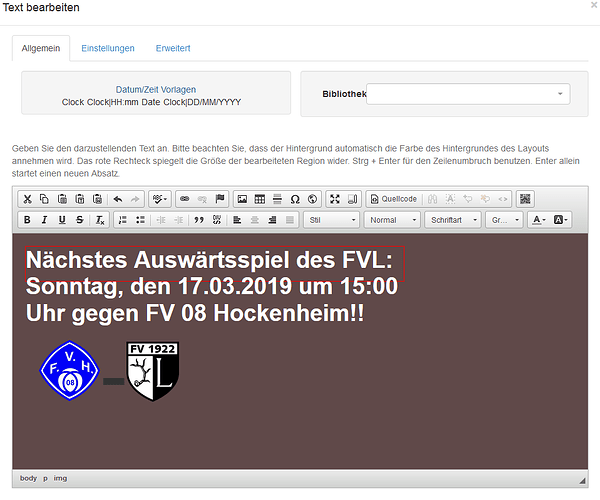The width and height of the screenshot is (600, 500).
Task: Open the Schriftart font dropdown
Action: click(453, 220)
